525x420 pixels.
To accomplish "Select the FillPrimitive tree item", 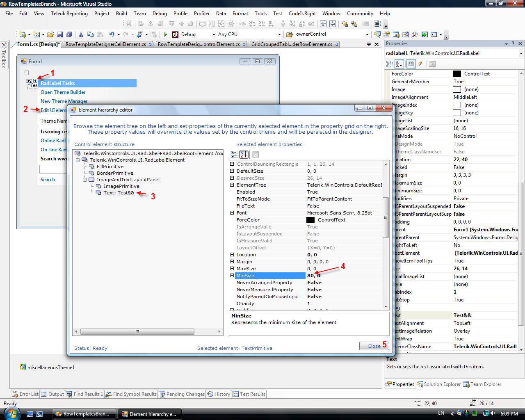I will click(110, 167).
